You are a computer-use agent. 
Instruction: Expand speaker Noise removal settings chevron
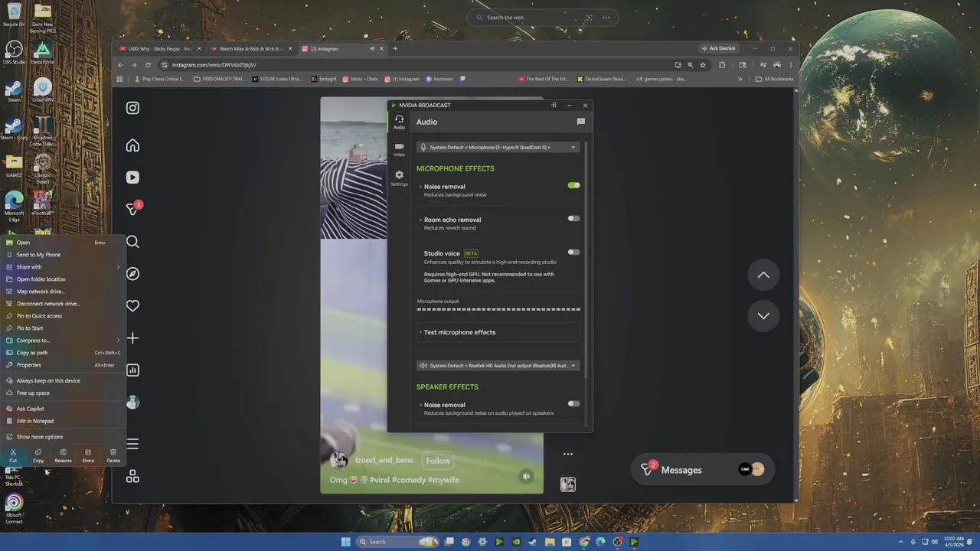click(x=420, y=405)
